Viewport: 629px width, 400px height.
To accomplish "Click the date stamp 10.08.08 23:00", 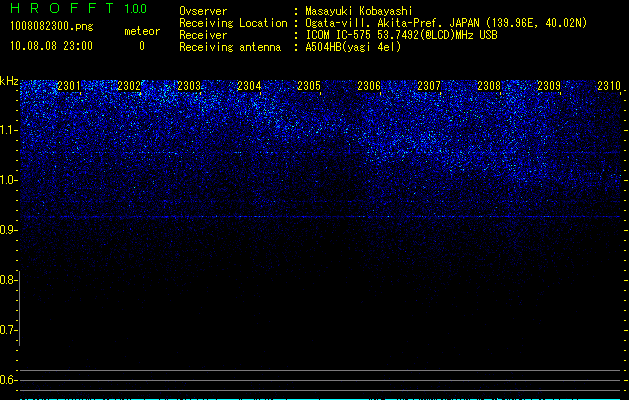I will [x=51, y=46].
